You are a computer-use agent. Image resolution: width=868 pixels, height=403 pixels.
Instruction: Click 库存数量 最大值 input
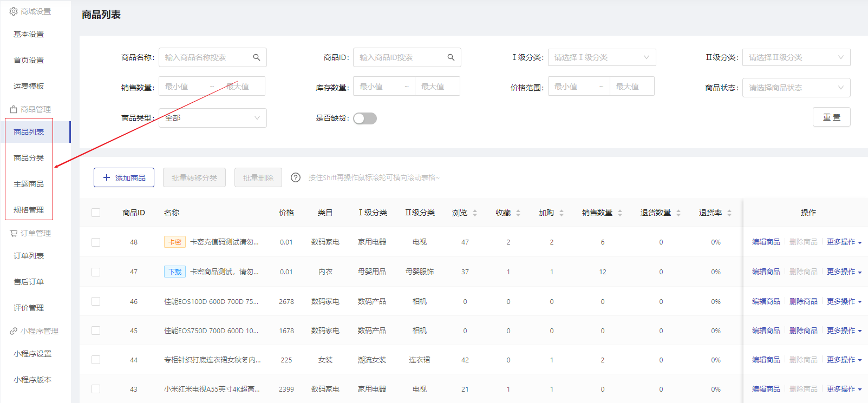click(x=437, y=87)
